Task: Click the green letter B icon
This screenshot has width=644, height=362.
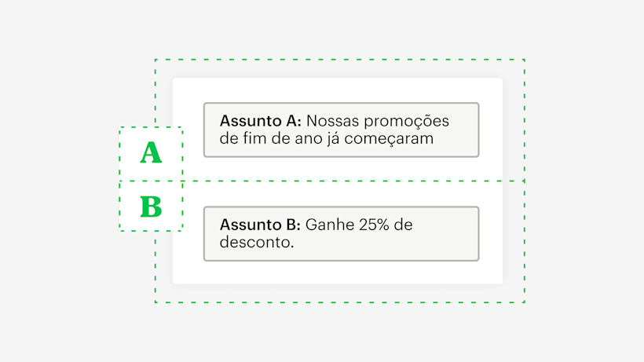Action: 151,207
